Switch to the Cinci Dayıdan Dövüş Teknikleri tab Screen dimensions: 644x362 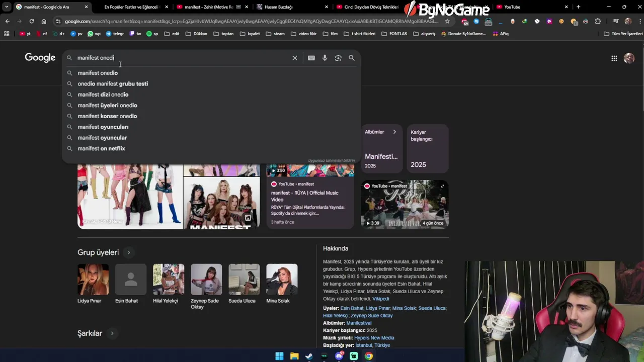371,7
